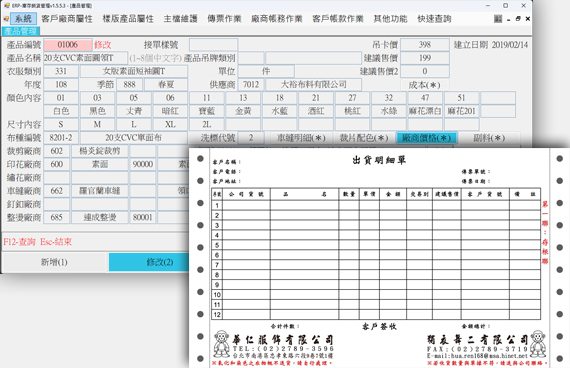The height and width of the screenshot is (368, 570).
Task: Click the 季節 code field 888
Action: tap(129, 85)
